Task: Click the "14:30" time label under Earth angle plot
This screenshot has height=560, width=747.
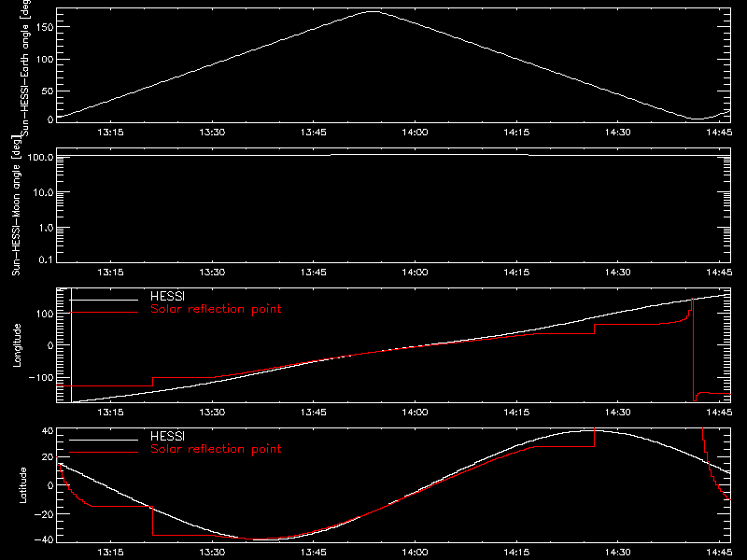Action: pyautogui.click(x=618, y=133)
